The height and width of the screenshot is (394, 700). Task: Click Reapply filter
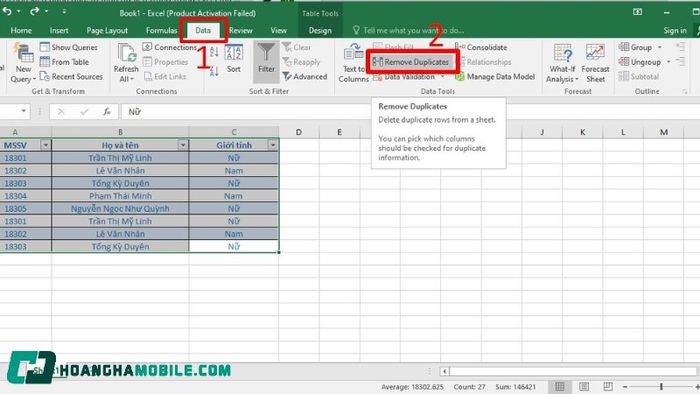[x=301, y=62]
